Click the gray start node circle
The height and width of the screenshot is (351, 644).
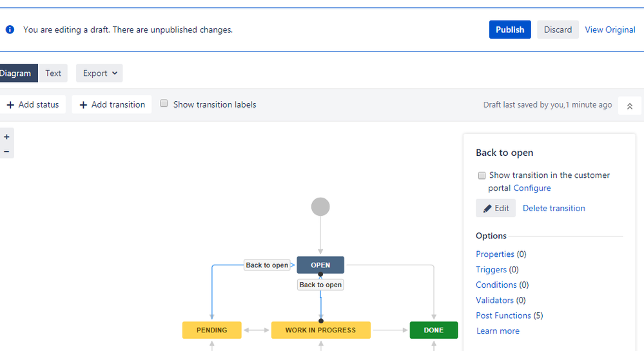320,207
